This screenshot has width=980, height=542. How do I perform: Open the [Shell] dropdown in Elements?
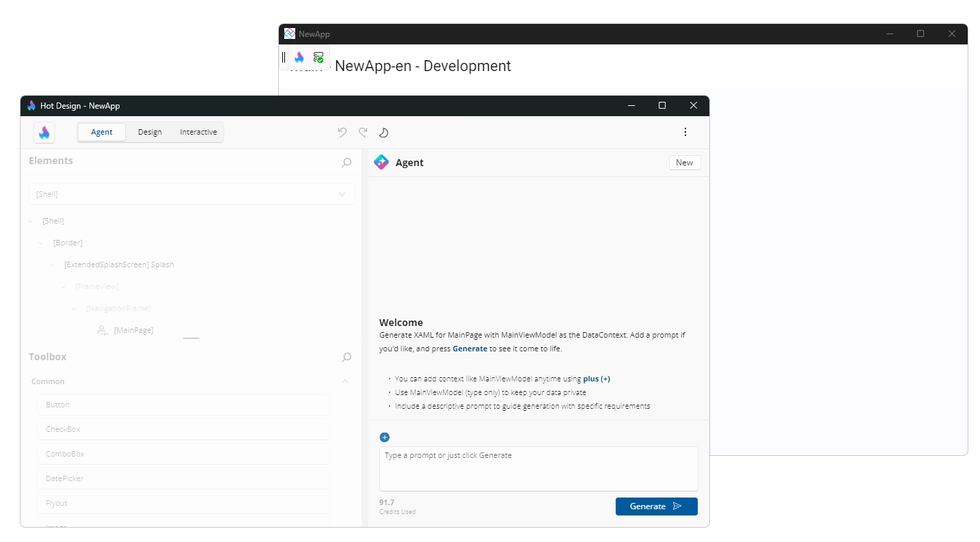[x=191, y=194]
